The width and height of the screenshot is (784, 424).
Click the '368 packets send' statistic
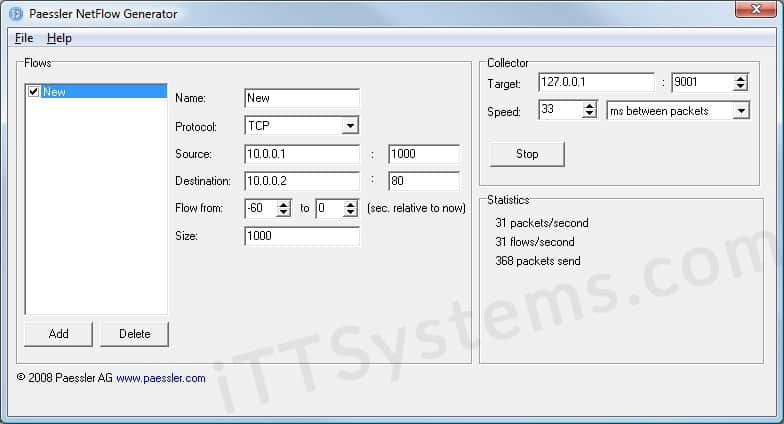[x=538, y=261]
